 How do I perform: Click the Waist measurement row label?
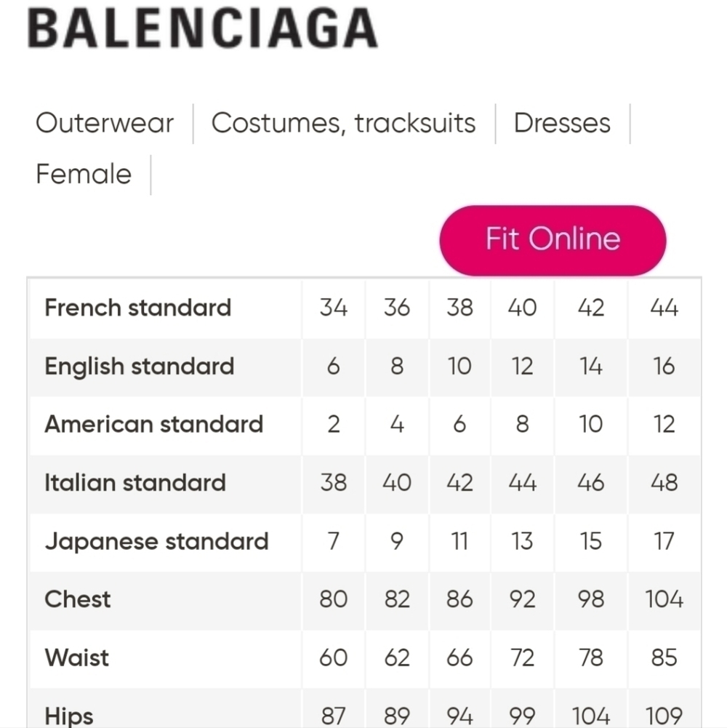point(77,657)
